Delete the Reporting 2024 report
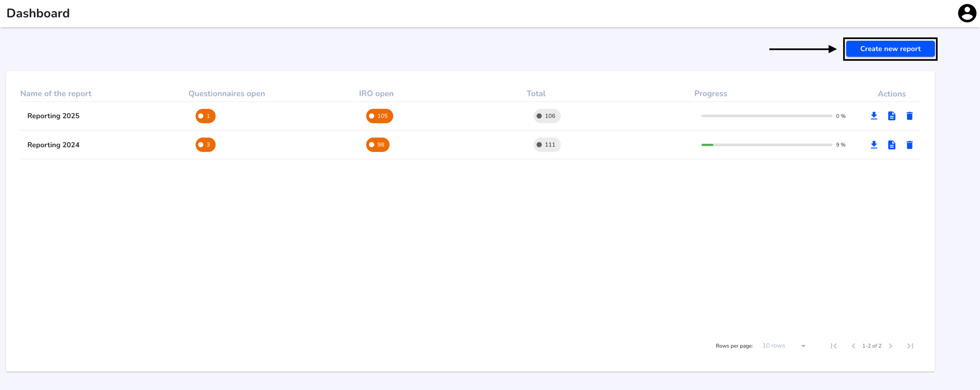The width and height of the screenshot is (980, 390). [909, 145]
